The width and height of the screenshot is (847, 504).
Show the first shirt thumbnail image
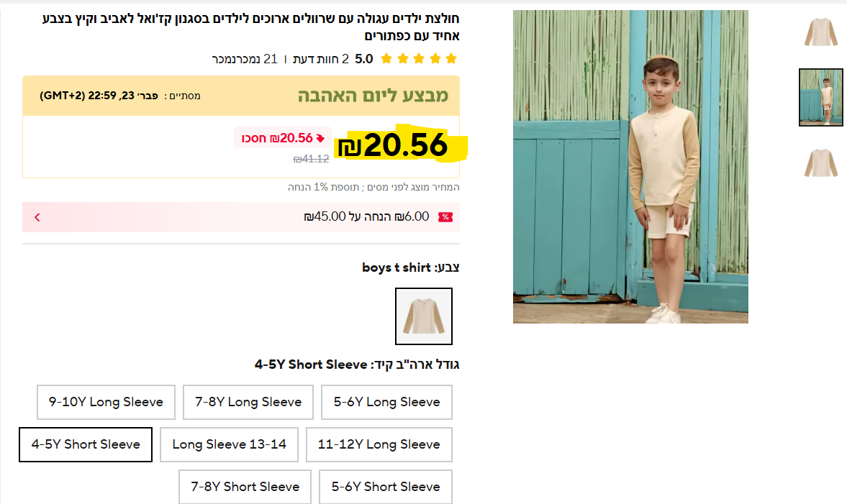click(x=820, y=32)
